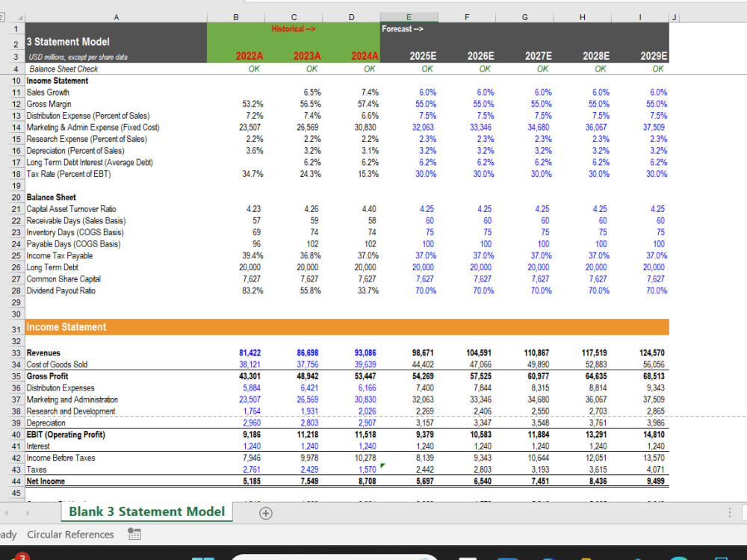Select the 3 Statement Model title cell
Screen dimensions: 747x560
[117, 42]
